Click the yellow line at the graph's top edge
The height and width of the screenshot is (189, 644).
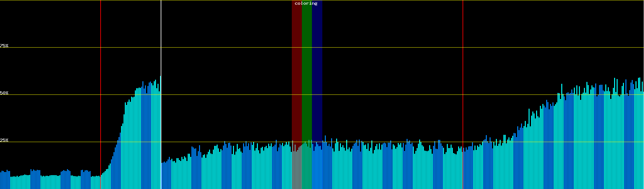pos(220,0)
